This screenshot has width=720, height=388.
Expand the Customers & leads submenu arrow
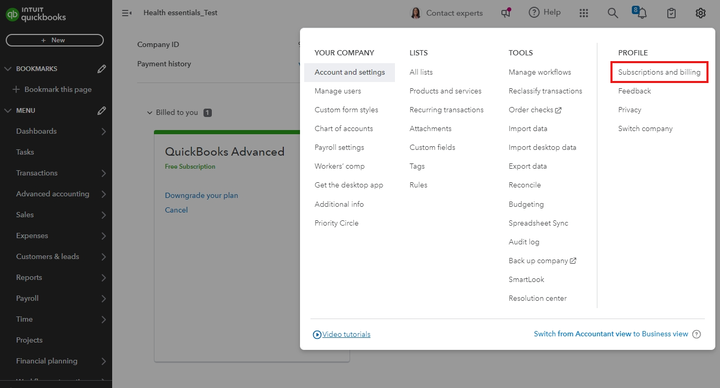(x=103, y=257)
